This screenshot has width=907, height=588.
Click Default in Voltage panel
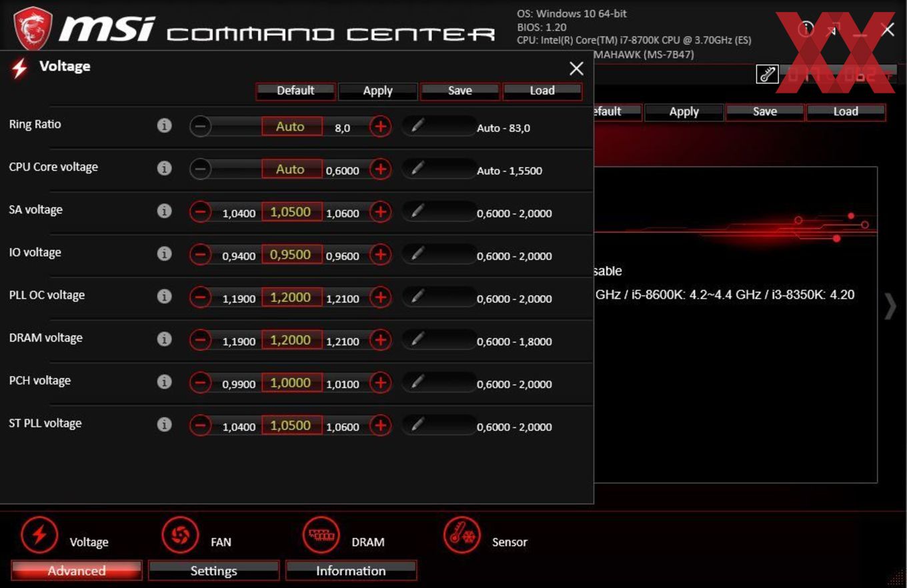[295, 91]
